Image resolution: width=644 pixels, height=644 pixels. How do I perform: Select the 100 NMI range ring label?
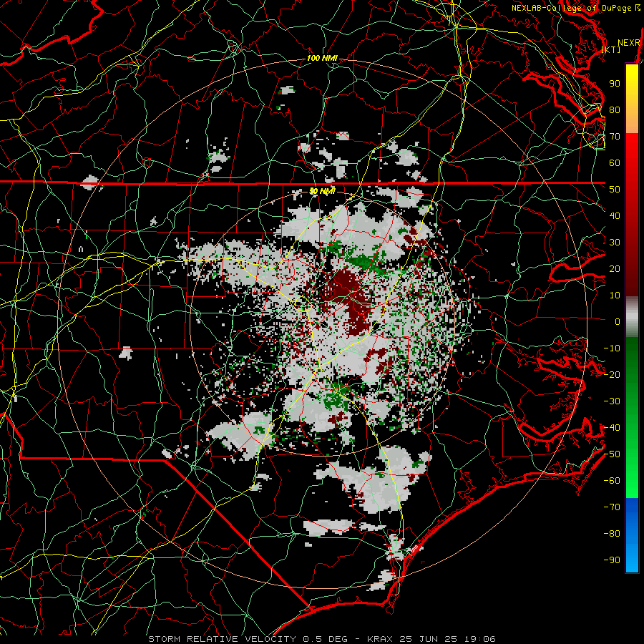pos(322,59)
